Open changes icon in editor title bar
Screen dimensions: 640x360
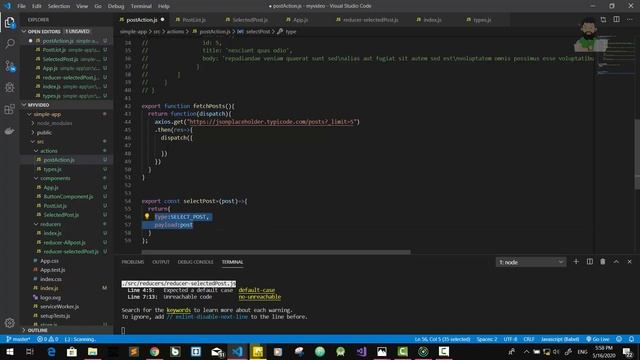[603, 19]
